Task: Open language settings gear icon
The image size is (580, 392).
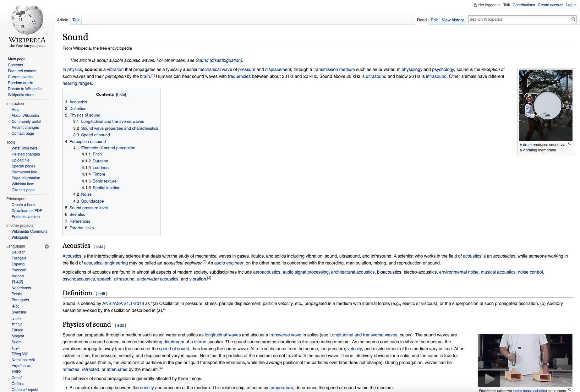Action: coord(47,247)
